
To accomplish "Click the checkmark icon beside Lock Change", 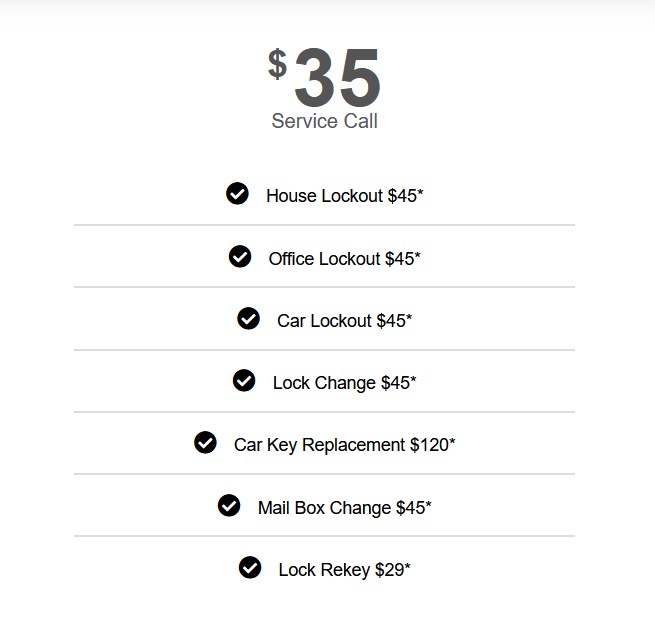I will 244,381.
